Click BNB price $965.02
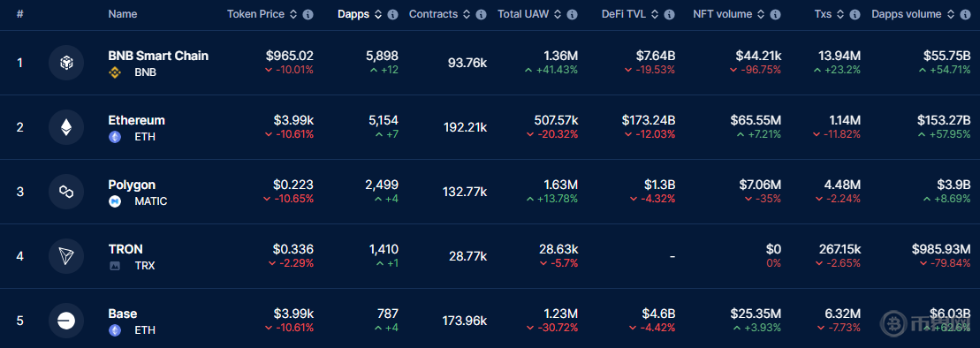The image size is (980, 348). point(289,56)
